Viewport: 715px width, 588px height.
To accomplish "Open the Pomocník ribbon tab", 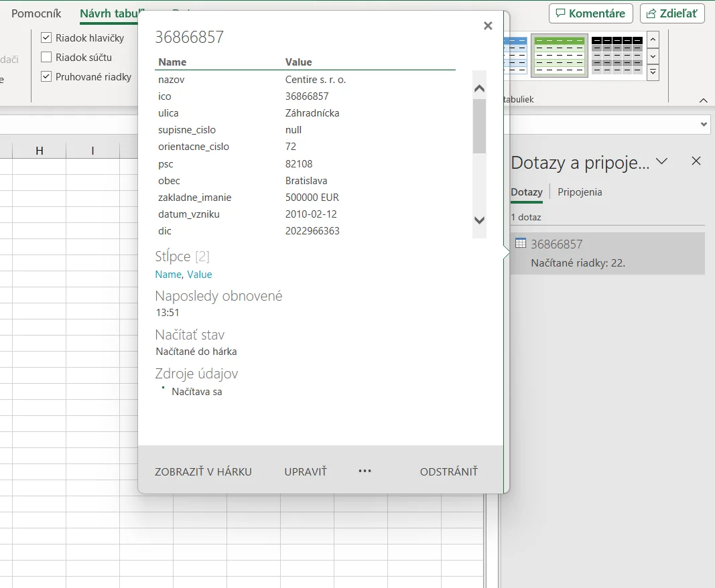I will [36, 13].
